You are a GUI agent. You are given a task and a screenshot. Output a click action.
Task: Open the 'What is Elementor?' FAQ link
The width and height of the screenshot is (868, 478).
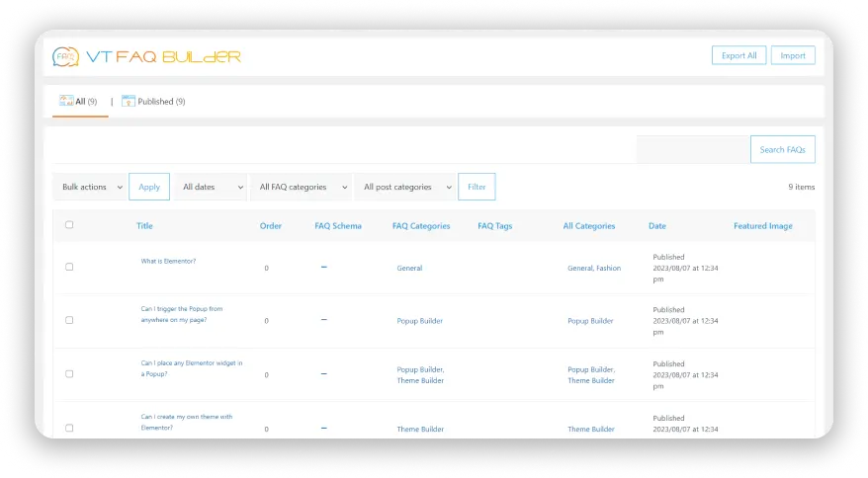[168, 261]
